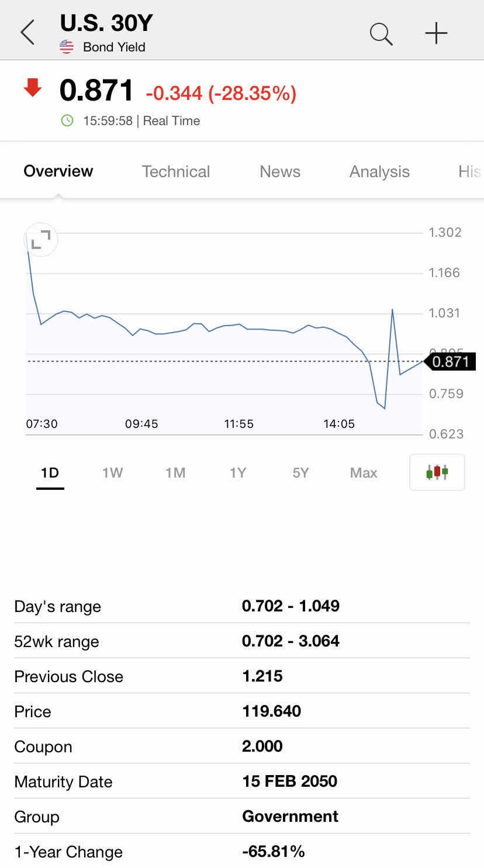Tap the green real-time clock icon
This screenshot has height=868, width=484.
68,121
